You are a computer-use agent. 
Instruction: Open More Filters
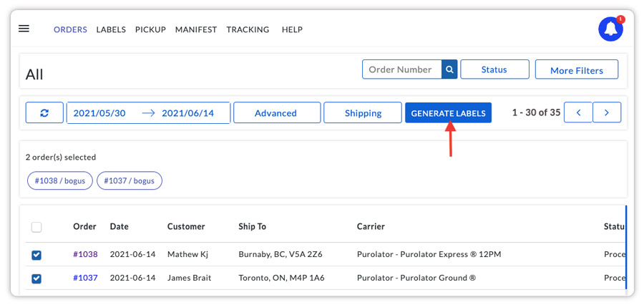[577, 69]
